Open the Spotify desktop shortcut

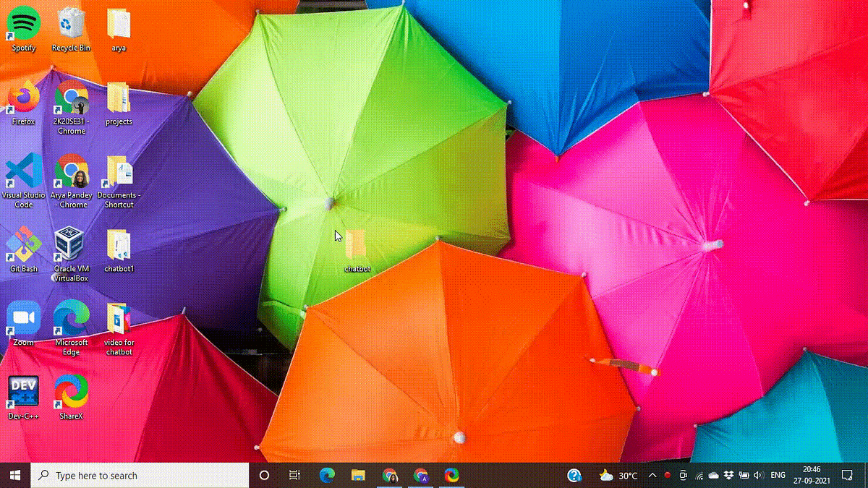(x=23, y=29)
